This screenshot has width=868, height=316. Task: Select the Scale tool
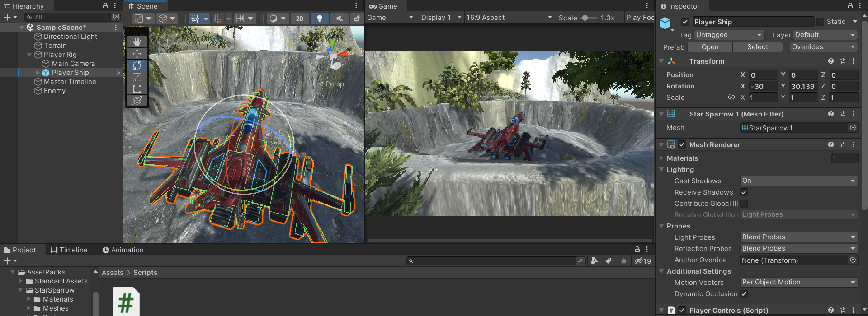coord(137,77)
